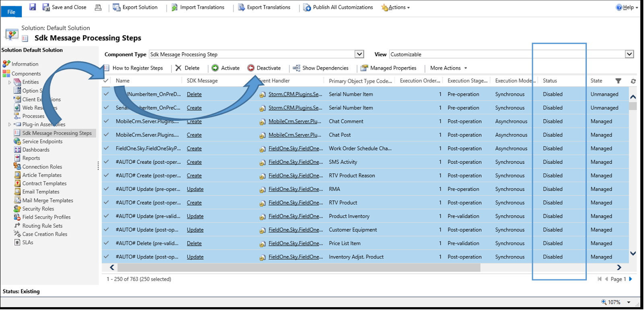Open Delete link in Price List Item row

coord(194,243)
